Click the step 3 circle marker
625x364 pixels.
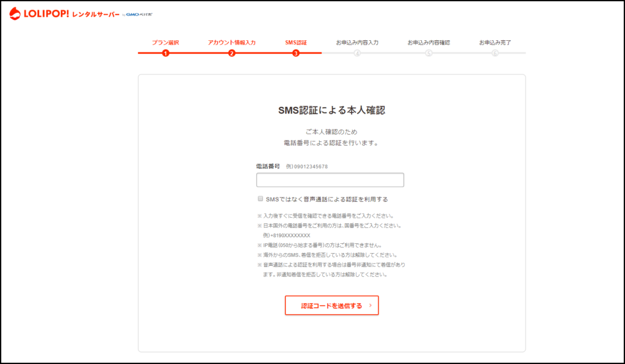click(x=296, y=53)
